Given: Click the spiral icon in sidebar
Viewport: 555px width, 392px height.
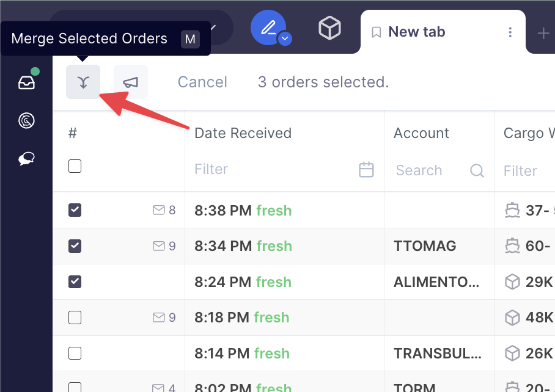Looking at the screenshot, I should pos(26,121).
